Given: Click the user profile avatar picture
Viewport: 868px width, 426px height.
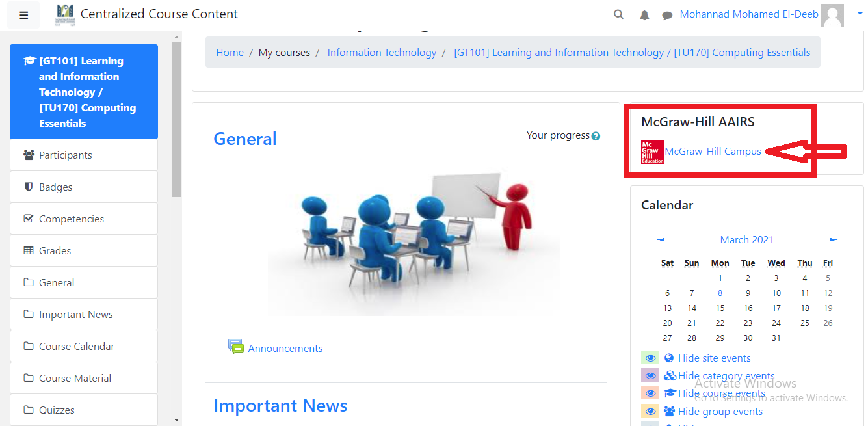Looking at the screenshot, I should pyautogui.click(x=832, y=15).
